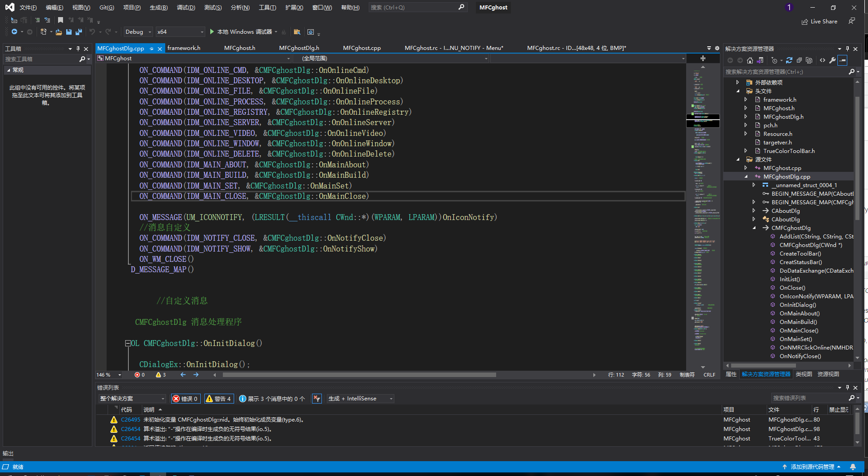The height and width of the screenshot is (476, 868).
Task: Open the Debug configuration dropdown
Action: click(138, 32)
